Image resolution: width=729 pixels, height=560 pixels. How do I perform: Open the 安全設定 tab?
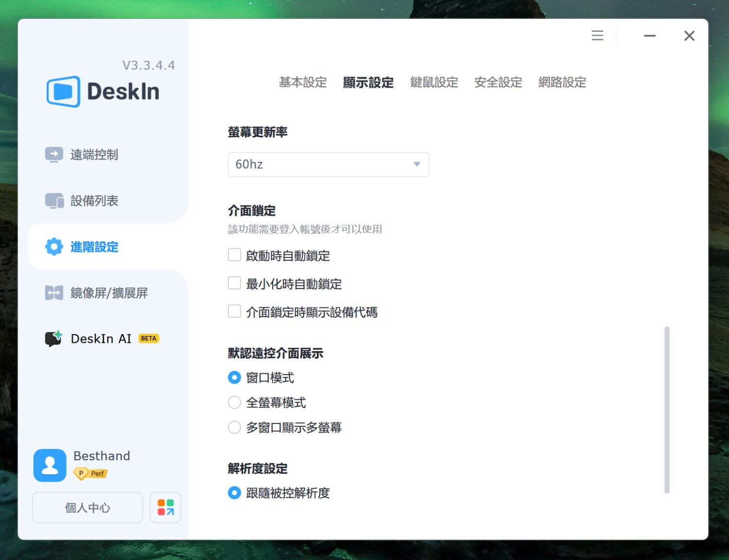[498, 82]
